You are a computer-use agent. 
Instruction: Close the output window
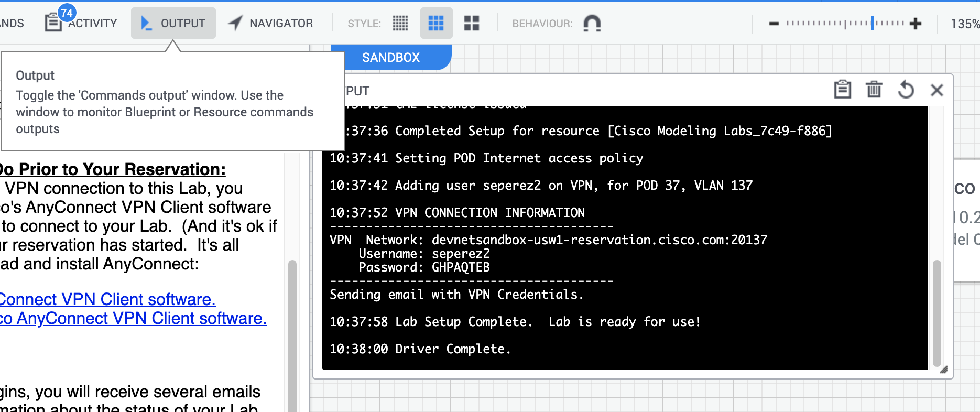937,90
